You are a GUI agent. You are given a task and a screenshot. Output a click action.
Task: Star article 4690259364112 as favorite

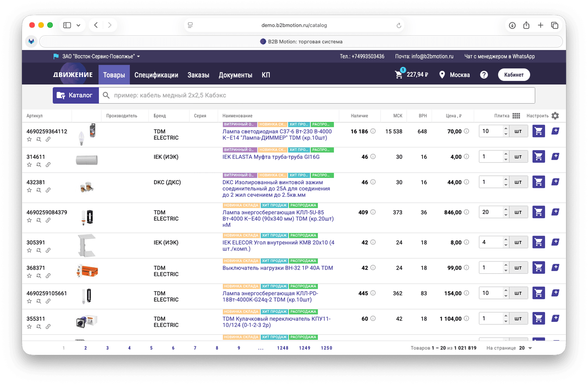tap(29, 139)
